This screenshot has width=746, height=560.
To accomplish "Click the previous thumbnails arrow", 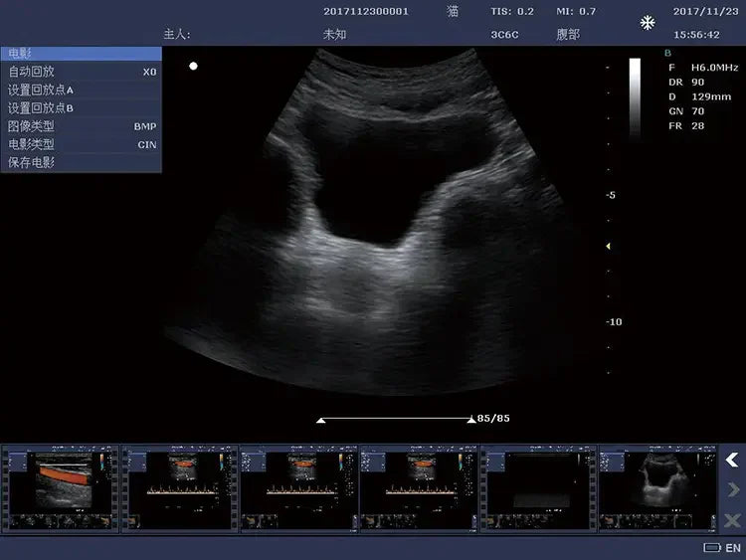I will tap(732, 460).
